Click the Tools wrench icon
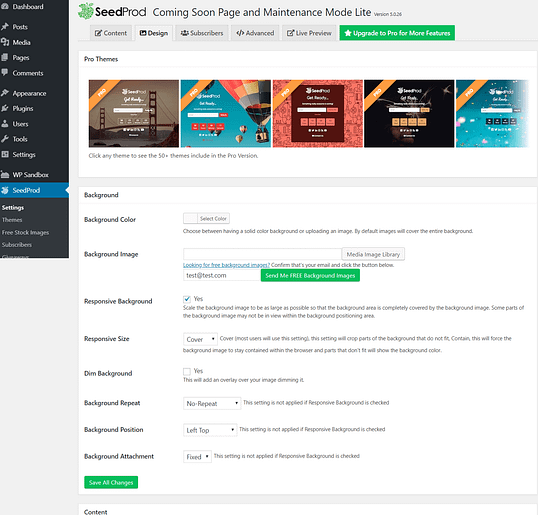Screen dimensions: 538x515 click(x=5, y=139)
